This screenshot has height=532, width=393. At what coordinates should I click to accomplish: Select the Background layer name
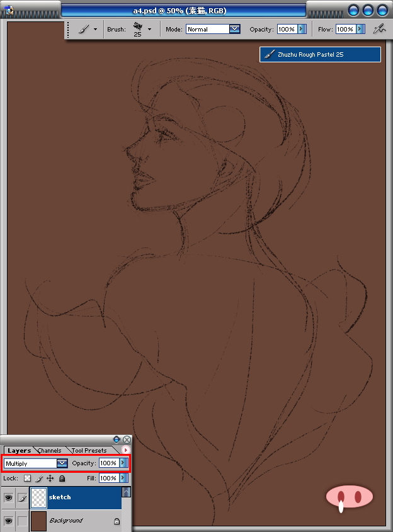66,520
